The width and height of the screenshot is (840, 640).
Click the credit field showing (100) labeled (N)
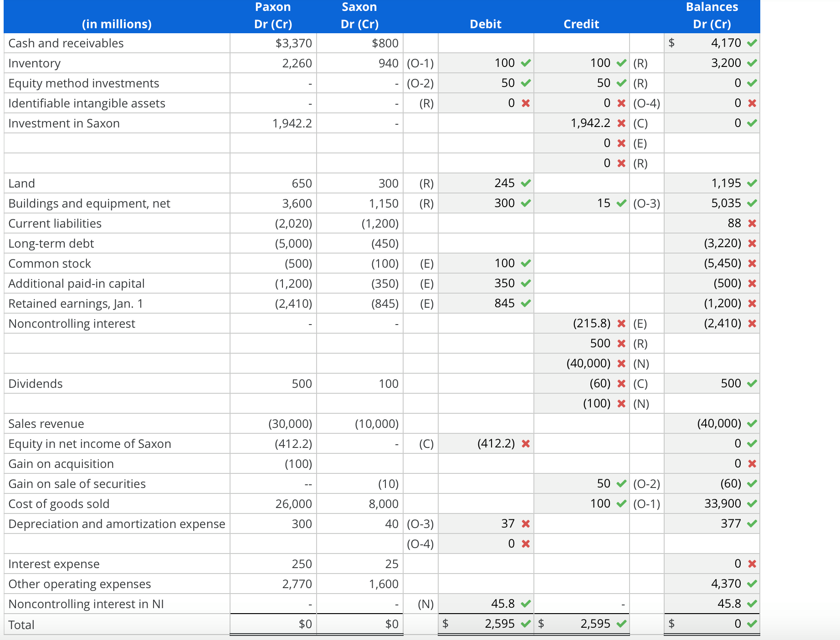581,403
